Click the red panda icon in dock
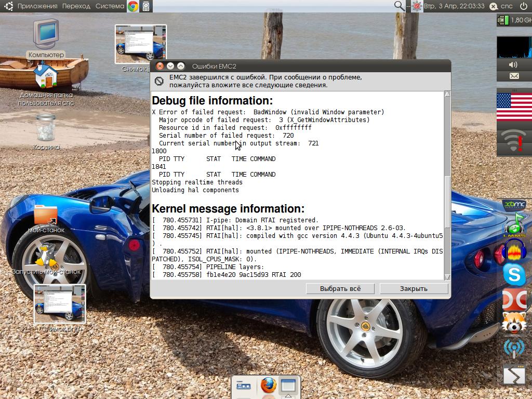This screenshot has height=399, width=532. coord(514,323)
